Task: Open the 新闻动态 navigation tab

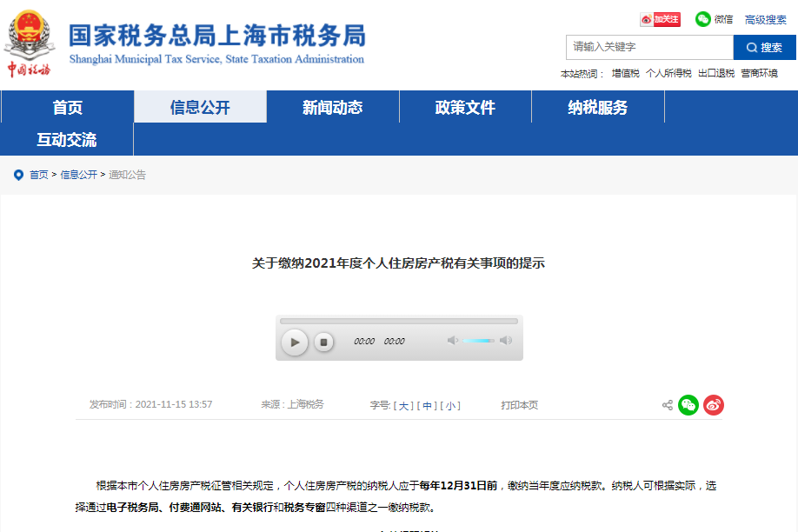Action: pos(333,107)
